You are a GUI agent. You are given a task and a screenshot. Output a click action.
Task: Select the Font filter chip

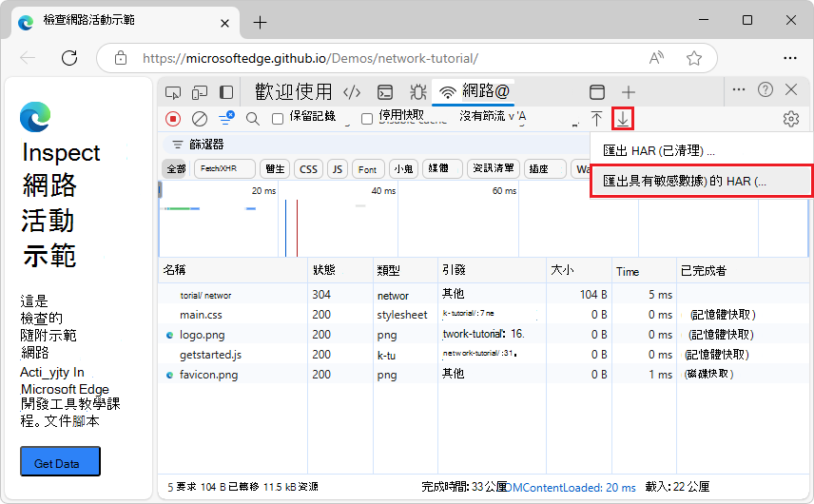[x=368, y=169]
